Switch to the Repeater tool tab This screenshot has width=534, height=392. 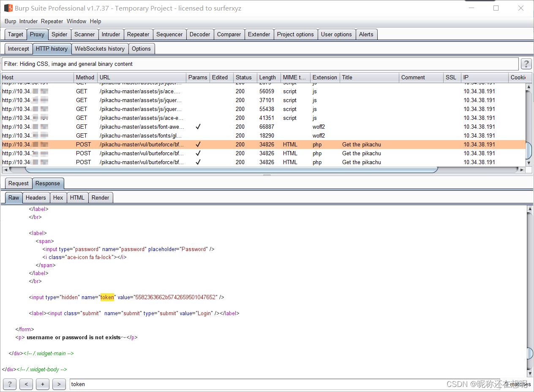(x=139, y=35)
